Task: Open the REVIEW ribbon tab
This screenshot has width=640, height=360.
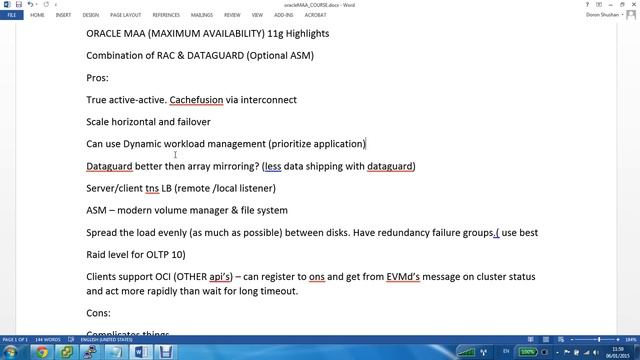Action: pos(232,15)
